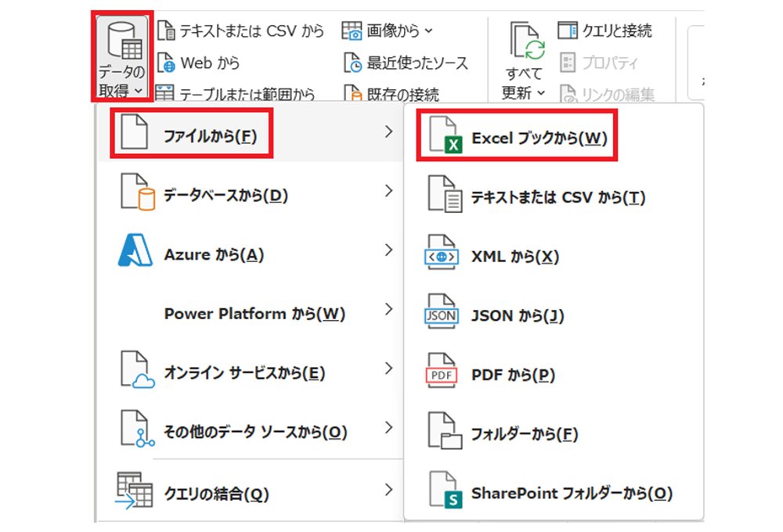The image size is (783, 532).
Task: Click the cloud page icon of オンライン サービスから
Action: (137, 369)
